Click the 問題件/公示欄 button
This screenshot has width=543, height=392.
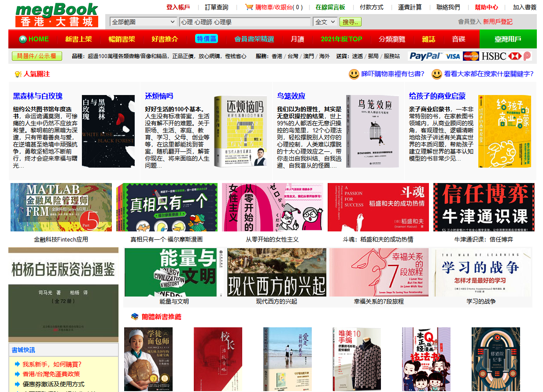click(37, 56)
